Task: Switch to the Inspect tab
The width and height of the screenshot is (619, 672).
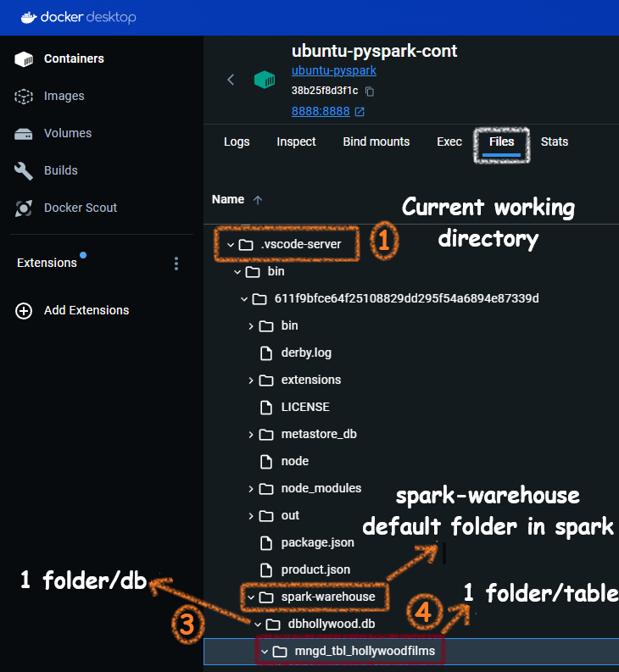Action: pos(296,142)
